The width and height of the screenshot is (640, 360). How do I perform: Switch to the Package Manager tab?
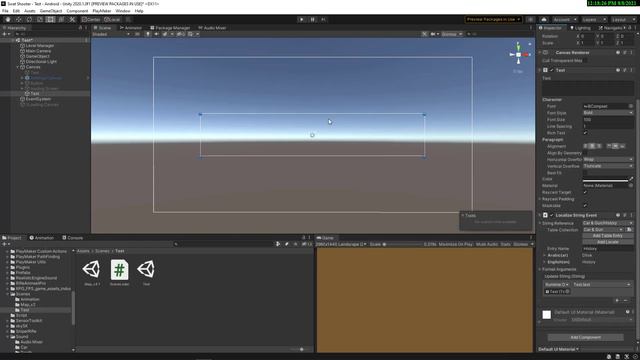(x=170, y=28)
